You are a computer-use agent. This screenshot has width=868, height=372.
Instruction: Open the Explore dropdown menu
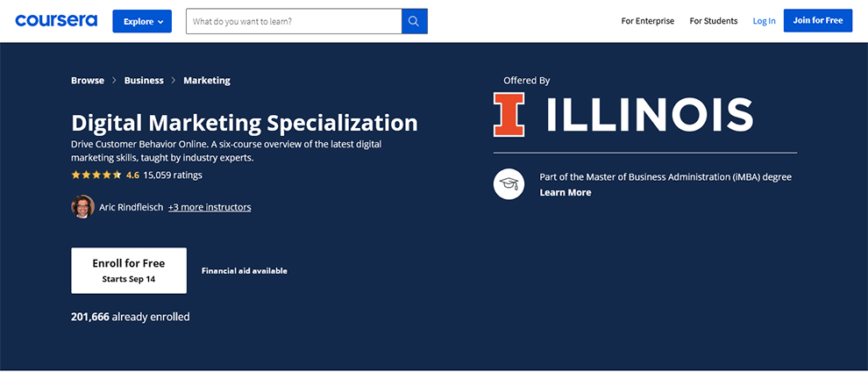click(x=142, y=21)
